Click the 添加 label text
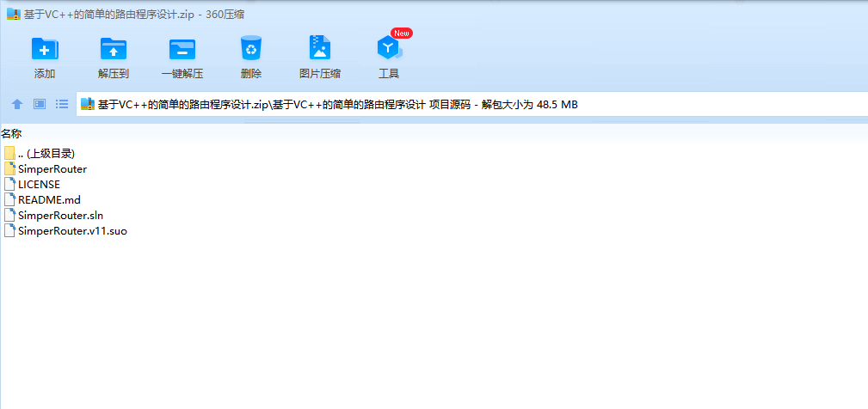This screenshot has width=868, height=409. 45,74
